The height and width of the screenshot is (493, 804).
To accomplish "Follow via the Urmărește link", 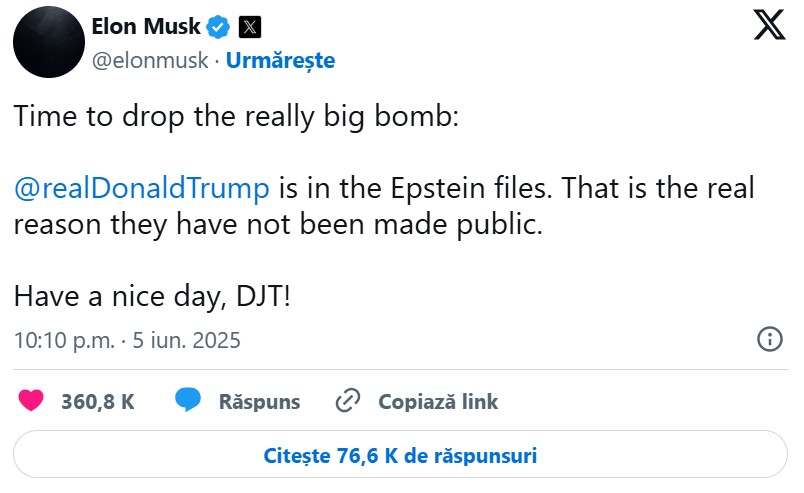I will [x=280, y=60].
